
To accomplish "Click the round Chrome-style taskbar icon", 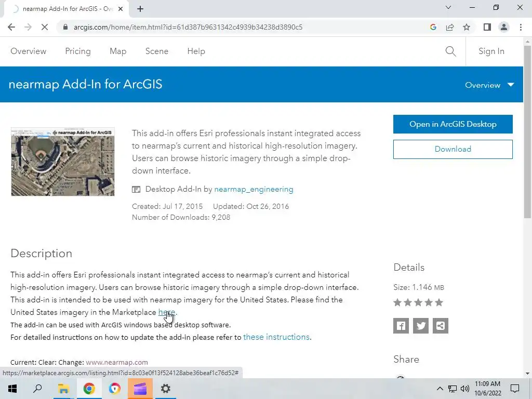I will [115, 389].
